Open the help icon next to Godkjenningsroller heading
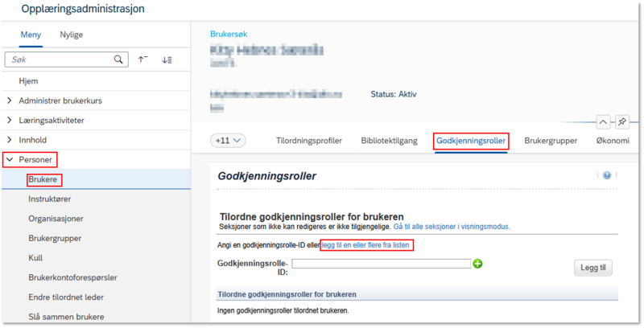 point(607,175)
